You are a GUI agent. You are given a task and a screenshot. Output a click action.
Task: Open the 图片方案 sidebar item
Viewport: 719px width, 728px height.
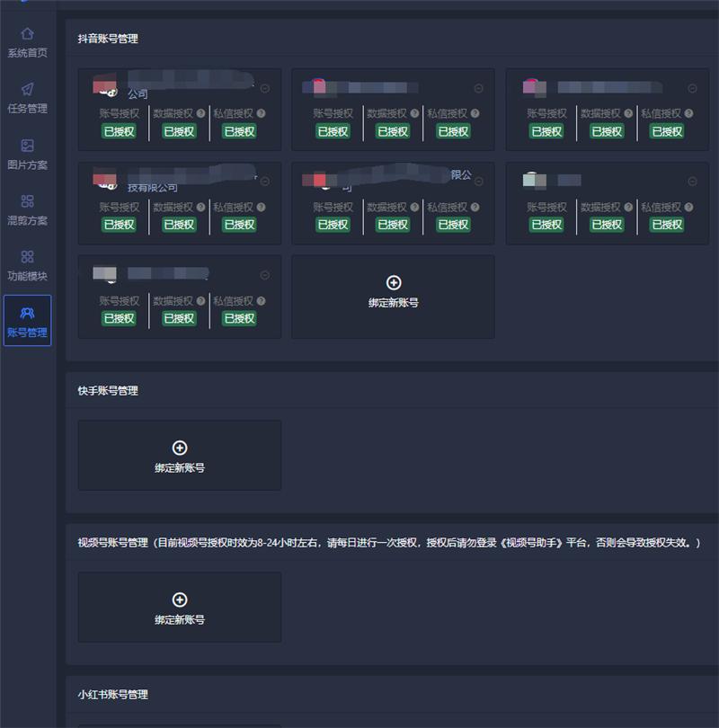pyautogui.click(x=27, y=155)
